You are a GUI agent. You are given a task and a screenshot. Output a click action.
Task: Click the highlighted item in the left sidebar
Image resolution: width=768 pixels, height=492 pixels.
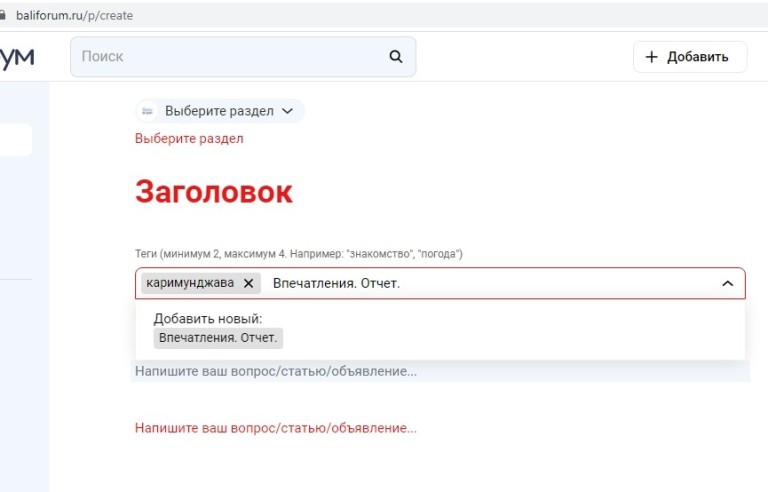pos(15,140)
